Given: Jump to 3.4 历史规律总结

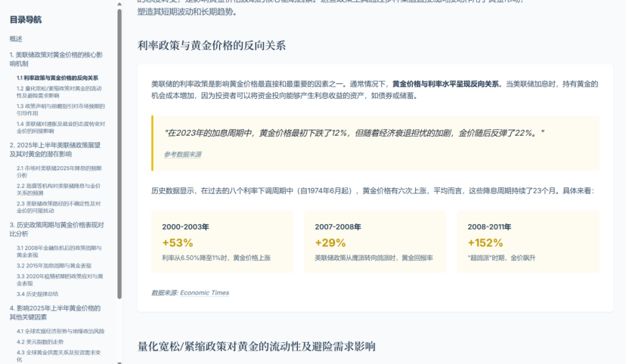Looking at the screenshot, I should [40, 294].
